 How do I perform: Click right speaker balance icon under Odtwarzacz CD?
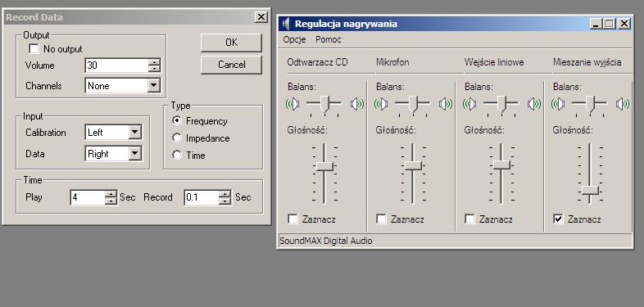tap(357, 104)
